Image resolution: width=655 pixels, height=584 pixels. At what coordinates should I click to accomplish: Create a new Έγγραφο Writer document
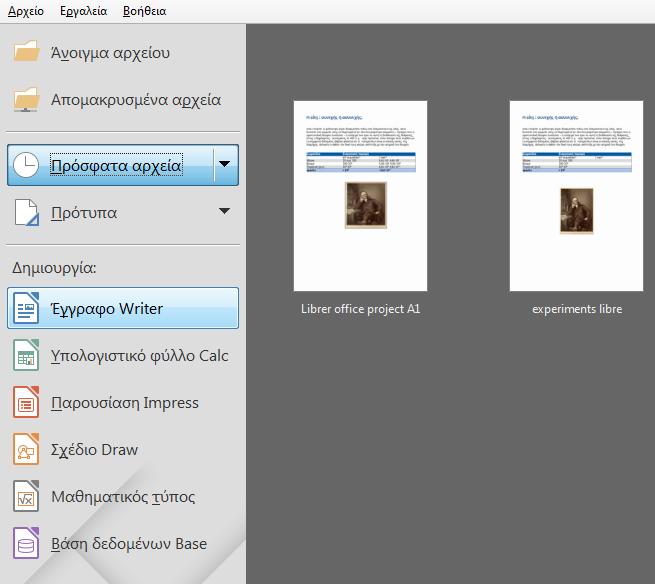[x=123, y=308]
